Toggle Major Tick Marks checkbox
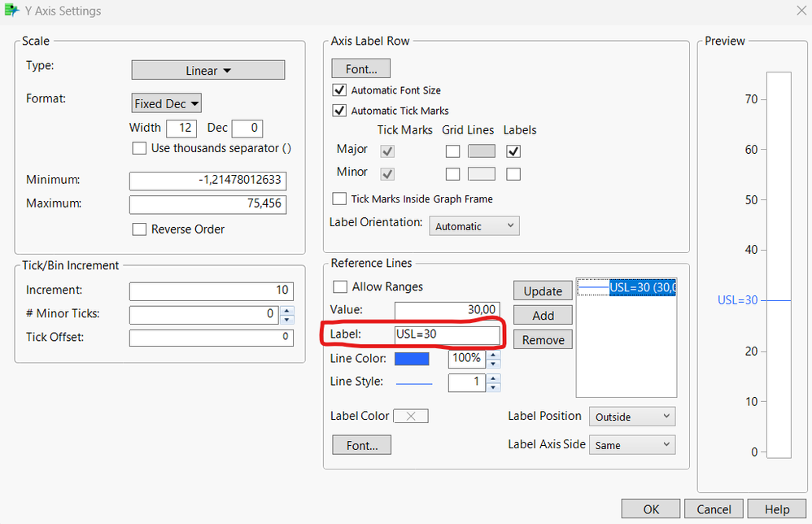The image size is (812, 524). point(387,151)
